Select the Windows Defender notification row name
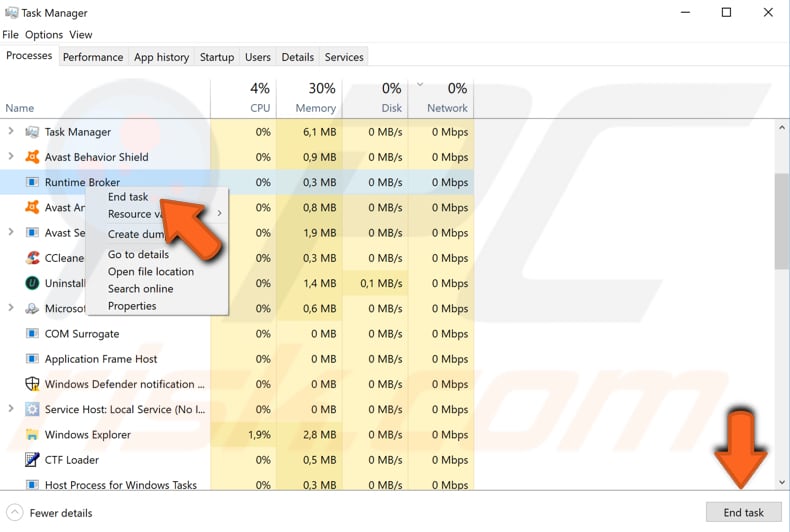This screenshot has width=790, height=532. (x=124, y=384)
